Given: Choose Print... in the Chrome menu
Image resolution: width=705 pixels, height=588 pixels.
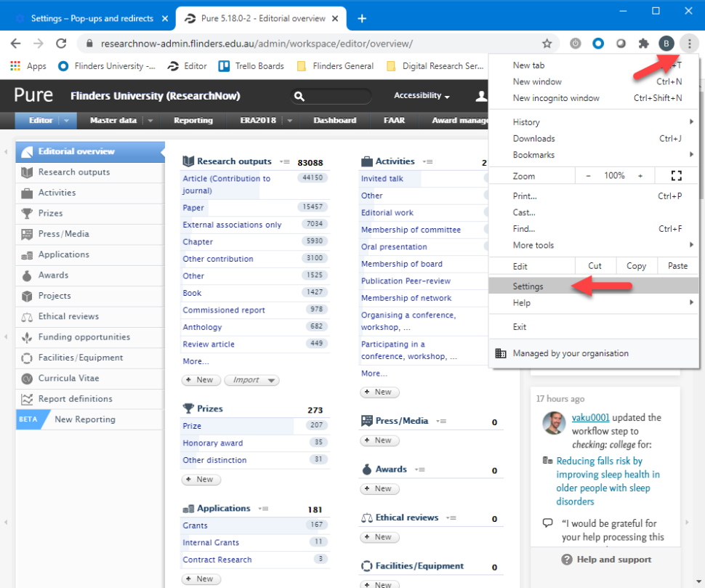Looking at the screenshot, I should coord(594,196).
